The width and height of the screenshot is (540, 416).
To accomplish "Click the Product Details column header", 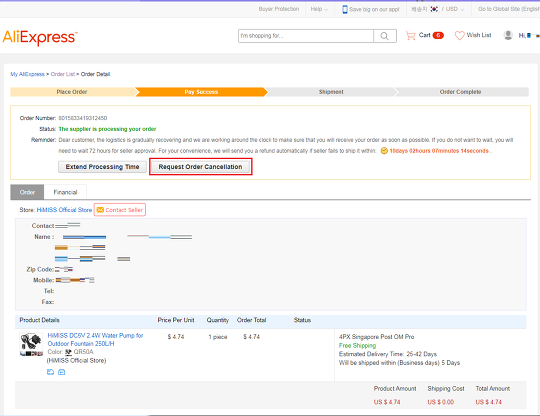I will 40,320.
